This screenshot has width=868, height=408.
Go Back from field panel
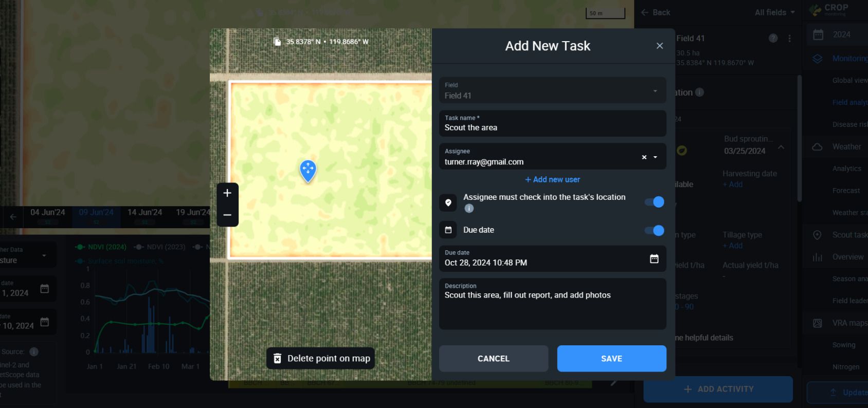click(656, 12)
